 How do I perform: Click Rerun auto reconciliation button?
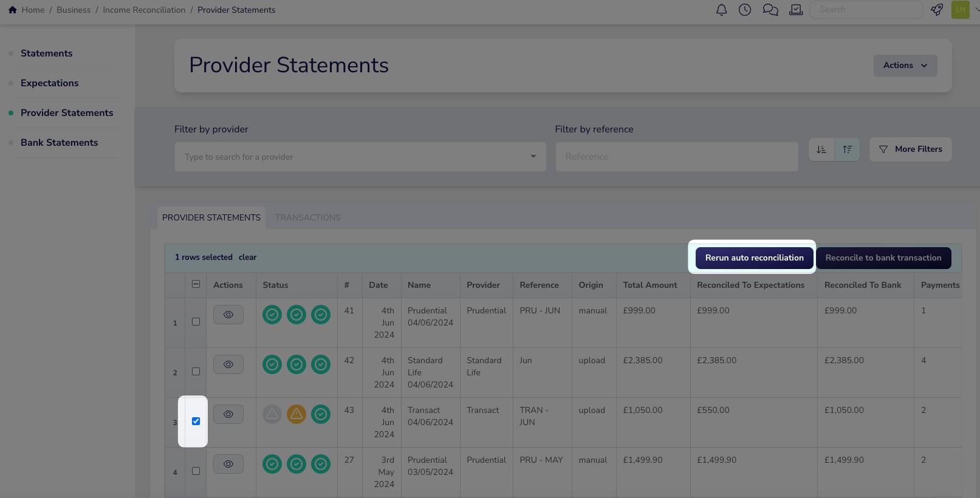pyautogui.click(x=754, y=258)
